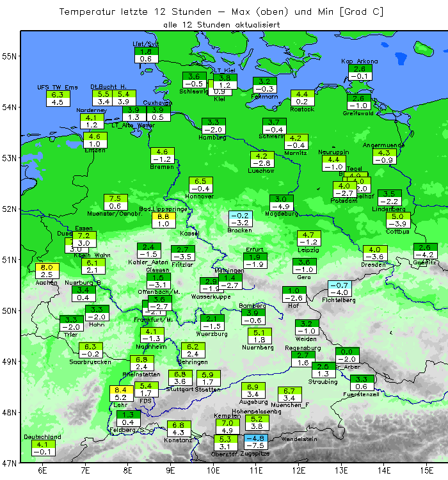448x480 pixels.
Task: Click Weiden box showing 3.2 / -1.0
Action: [307, 327]
